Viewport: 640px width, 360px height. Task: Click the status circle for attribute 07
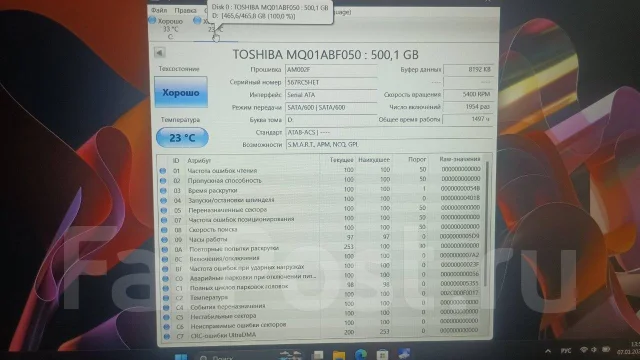coord(164,220)
